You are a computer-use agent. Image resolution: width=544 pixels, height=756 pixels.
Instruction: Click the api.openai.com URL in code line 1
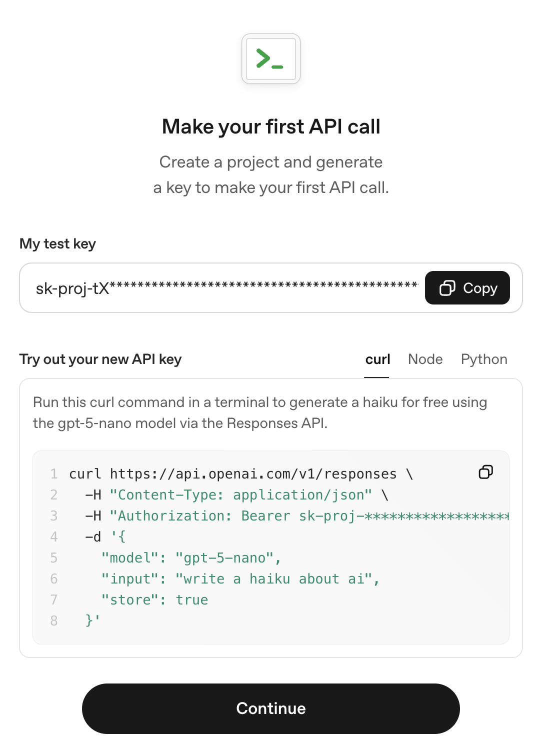(253, 474)
